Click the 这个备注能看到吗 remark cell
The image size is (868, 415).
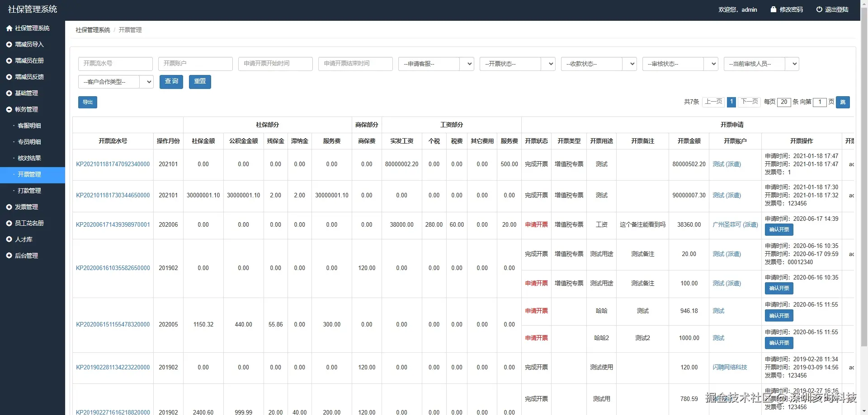[x=642, y=225]
